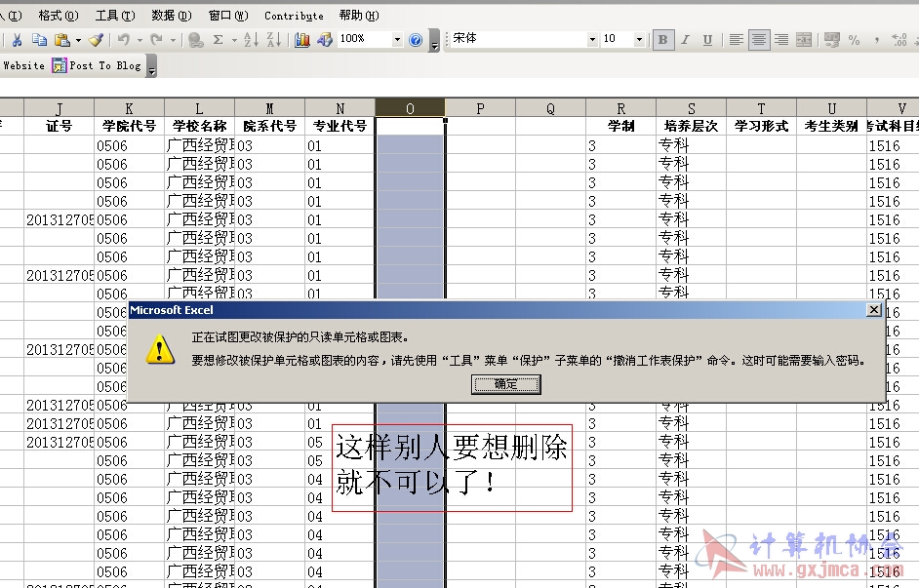Click the Copy icon in toolbar
The image size is (919, 588).
coord(39,40)
